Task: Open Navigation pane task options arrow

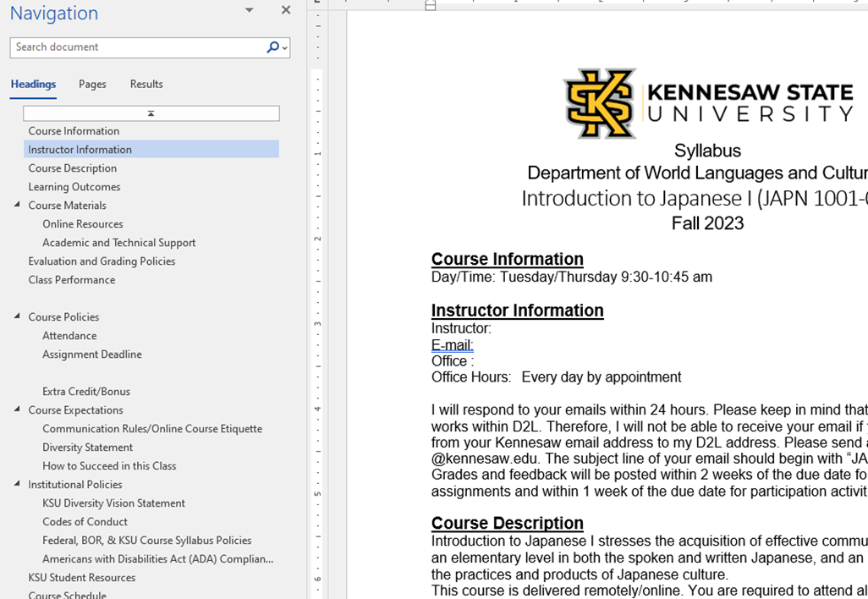Action: [x=249, y=10]
